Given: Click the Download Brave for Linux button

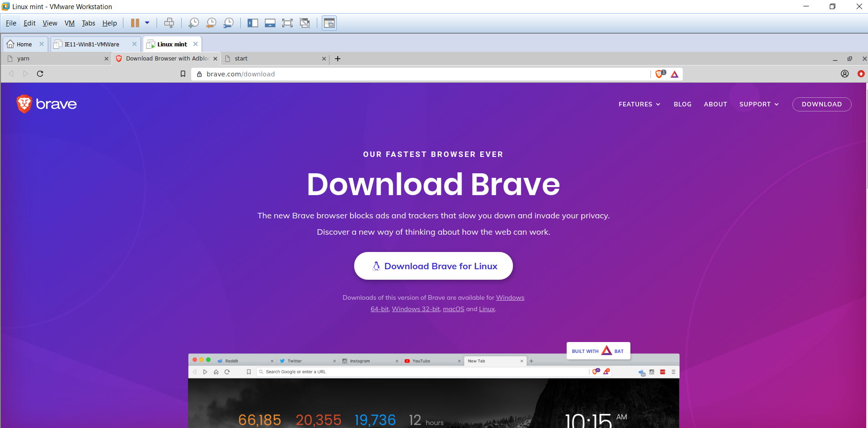Looking at the screenshot, I should point(433,266).
